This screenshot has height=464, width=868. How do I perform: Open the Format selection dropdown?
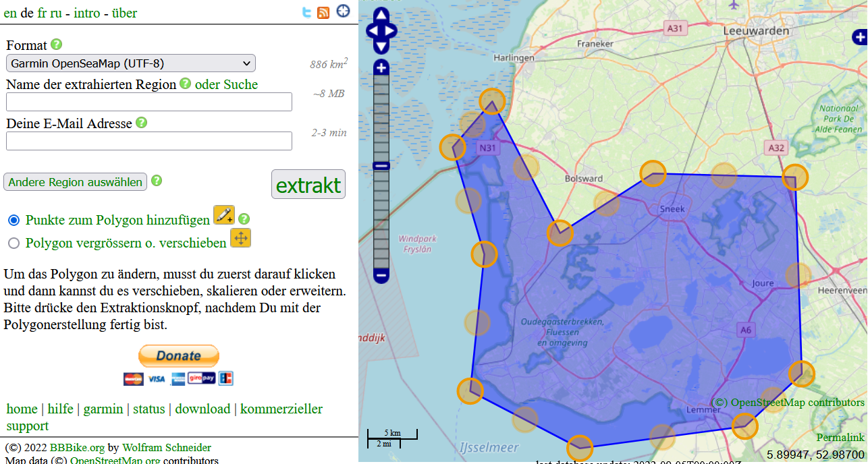131,63
